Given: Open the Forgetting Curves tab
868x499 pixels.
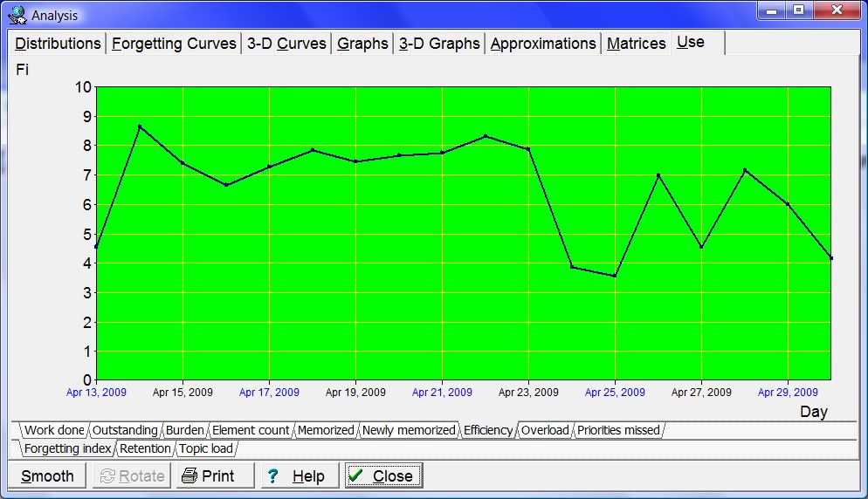Looking at the screenshot, I should 174,44.
